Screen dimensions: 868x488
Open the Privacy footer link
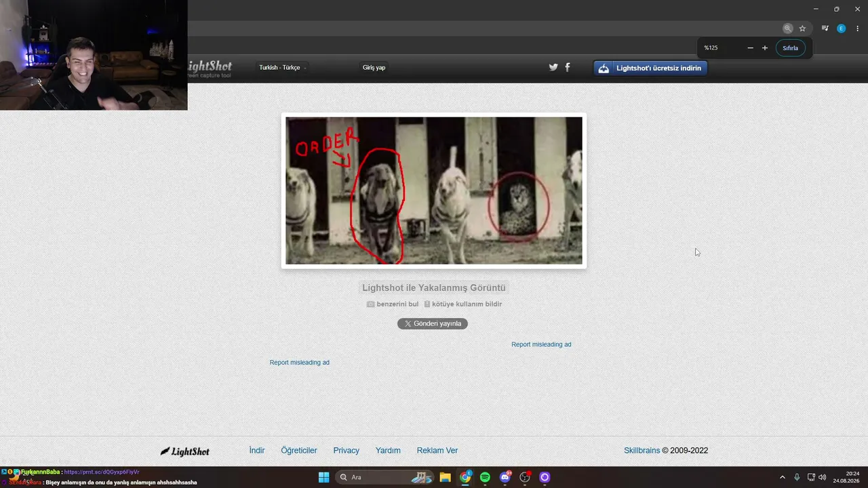(x=347, y=451)
